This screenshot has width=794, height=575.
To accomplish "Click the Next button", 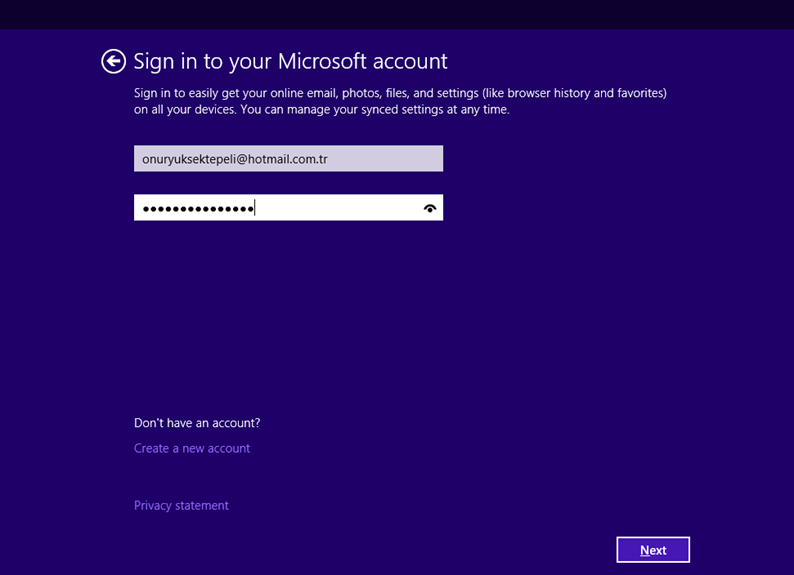I will [653, 550].
